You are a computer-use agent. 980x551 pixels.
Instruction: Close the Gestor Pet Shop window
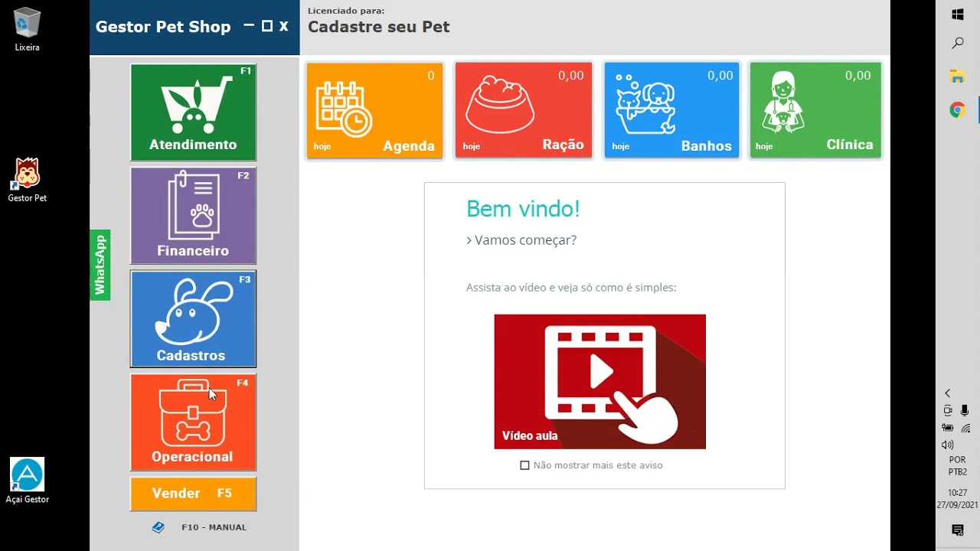(284, 26)
